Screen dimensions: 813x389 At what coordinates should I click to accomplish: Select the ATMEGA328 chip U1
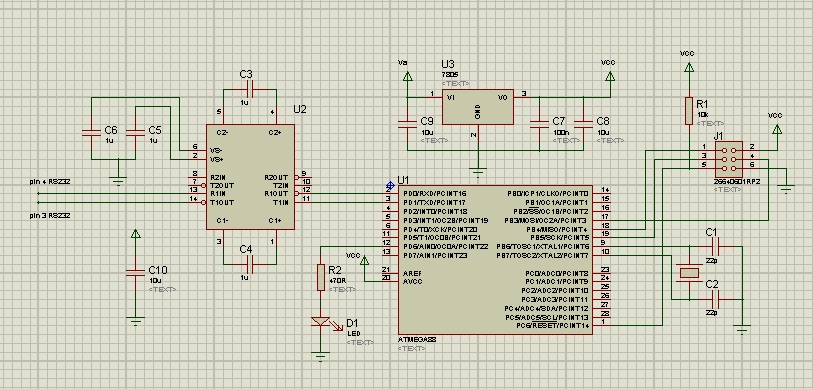(495, 260)
